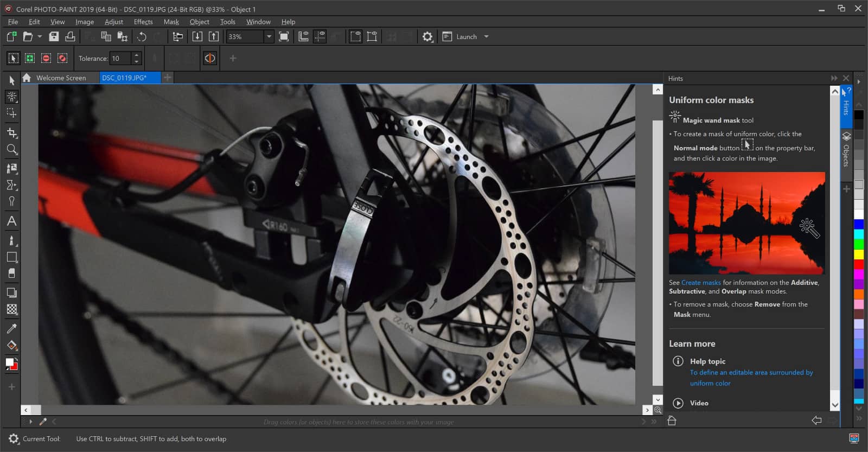
Task: Select the Crop tool in toolbox
Action: point(11,132)
